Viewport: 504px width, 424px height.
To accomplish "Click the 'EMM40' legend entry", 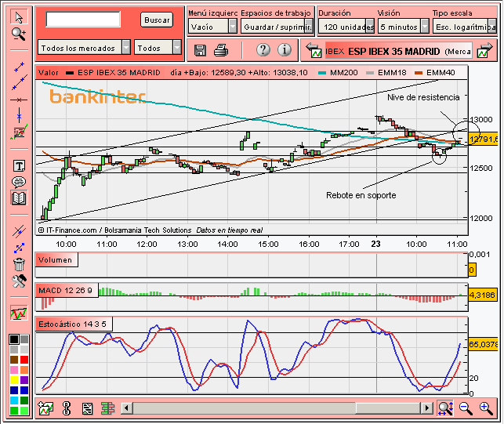I will [x=435, y=73].
